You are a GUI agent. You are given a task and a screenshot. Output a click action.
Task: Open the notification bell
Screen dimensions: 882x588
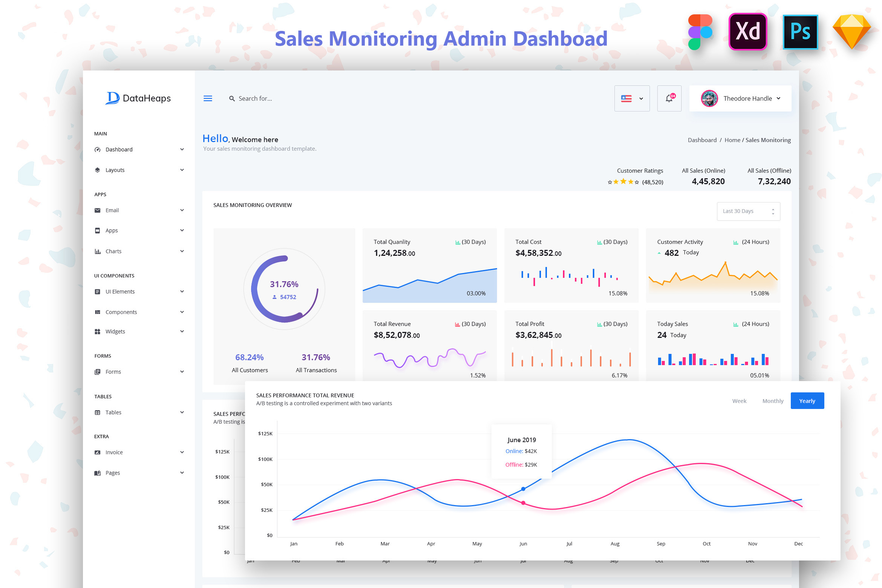[669, 98]
